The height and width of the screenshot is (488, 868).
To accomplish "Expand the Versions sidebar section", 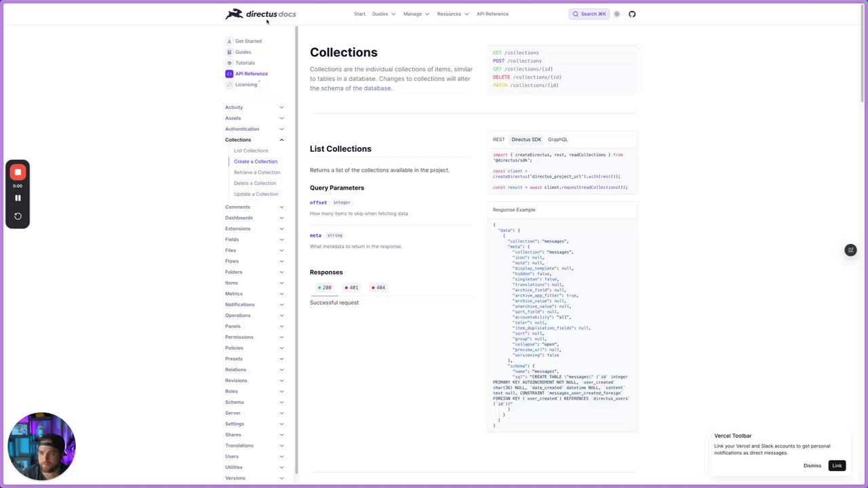I will pos(254,478).
